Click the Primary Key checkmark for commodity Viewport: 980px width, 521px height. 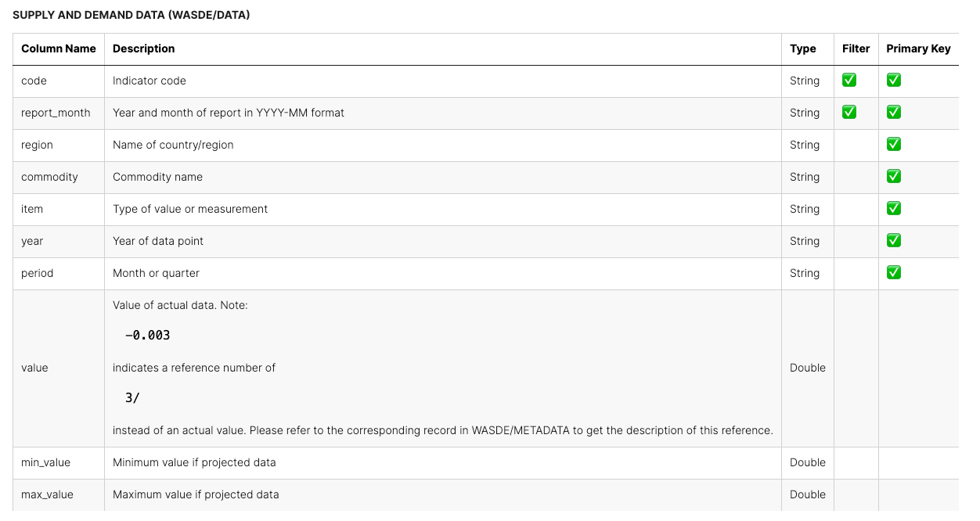click(894, 177)
